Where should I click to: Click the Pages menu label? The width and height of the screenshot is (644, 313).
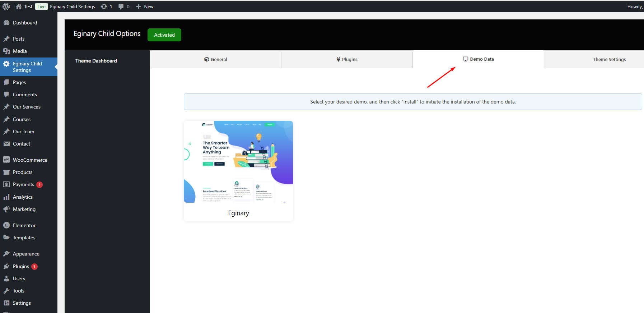19,82
